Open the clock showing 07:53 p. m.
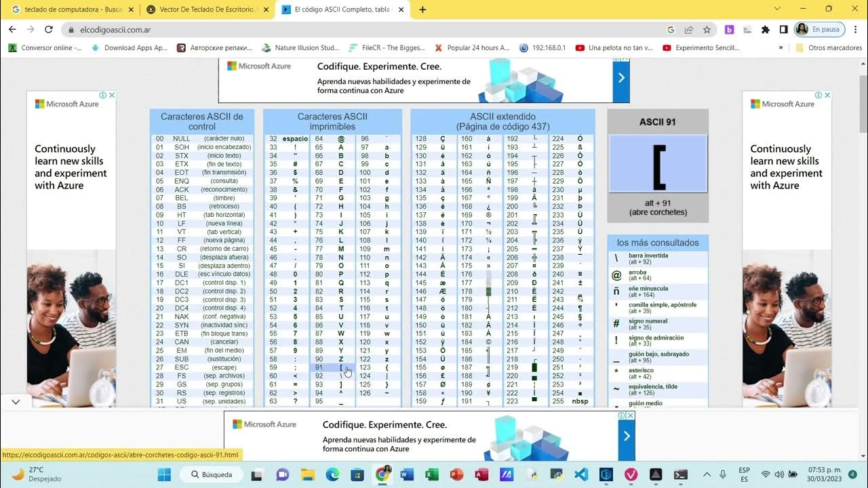The width and height of the screenshot is (868, 488). tap(823, 474)
